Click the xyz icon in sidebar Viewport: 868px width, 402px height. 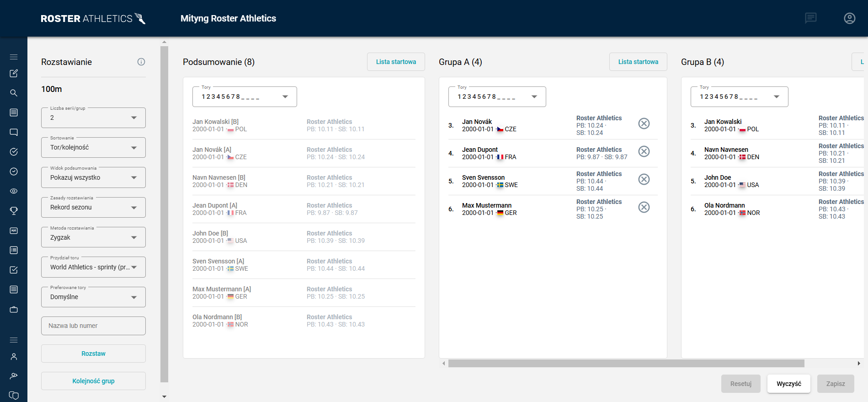click(14, 230)
